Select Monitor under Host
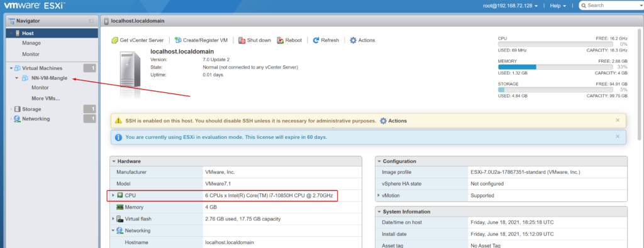The width and height of the screenshot is (644, 248). [x=31, y=54]
